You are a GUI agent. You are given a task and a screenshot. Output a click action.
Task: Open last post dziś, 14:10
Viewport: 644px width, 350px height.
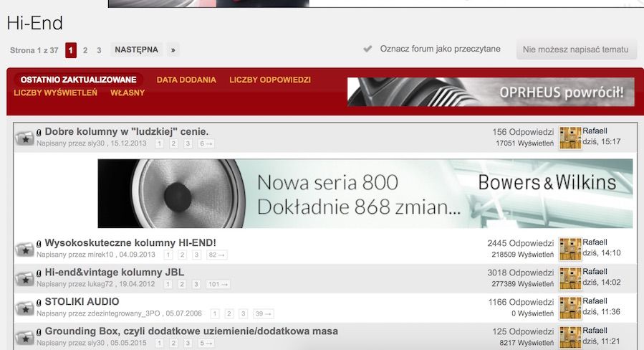click(x=601, y=253)
